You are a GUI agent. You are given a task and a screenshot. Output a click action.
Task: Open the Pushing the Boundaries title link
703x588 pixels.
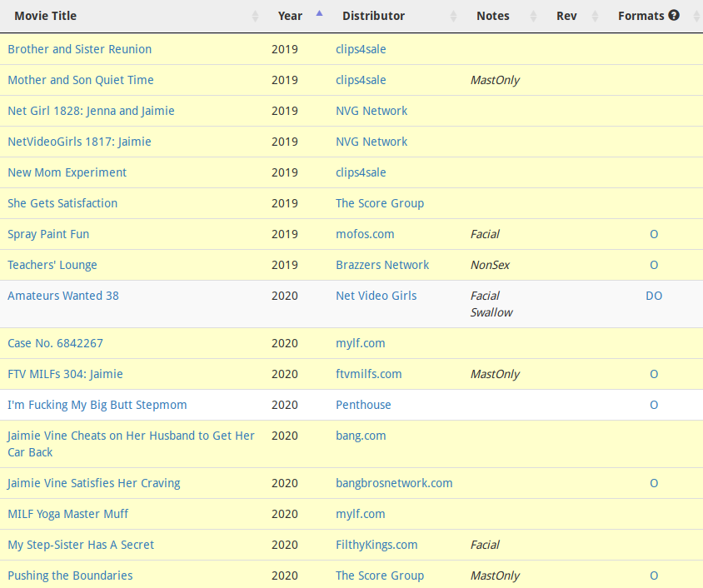coord(71,576)
